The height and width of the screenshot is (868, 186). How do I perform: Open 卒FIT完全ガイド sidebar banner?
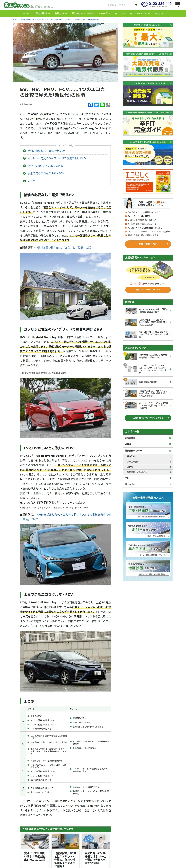(148, 123)
